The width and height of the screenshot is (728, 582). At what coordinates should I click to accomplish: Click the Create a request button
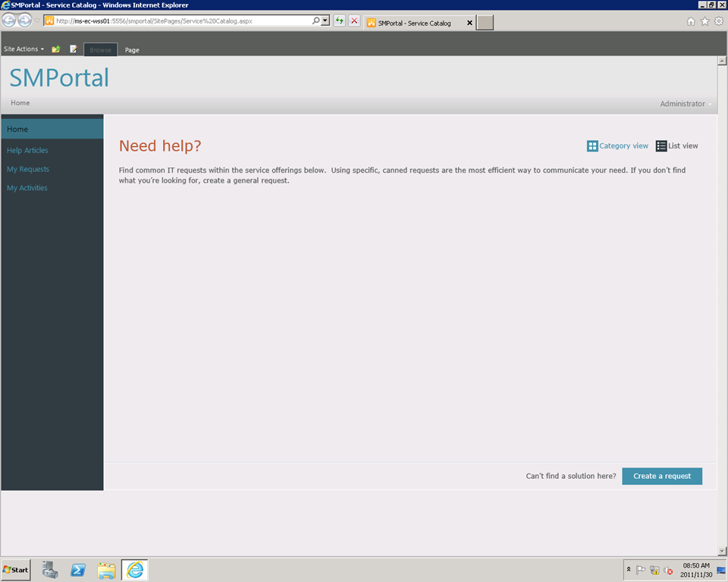pyautogui.click(x=662, y=476)
